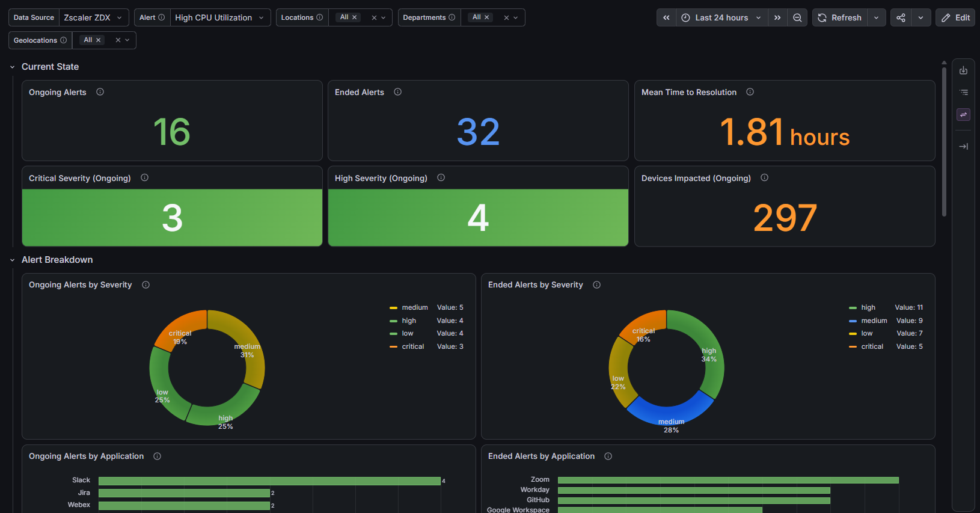Click the High Severity value 4 tile
Viewport: 980px width, 513px height.
coord(478,218)
